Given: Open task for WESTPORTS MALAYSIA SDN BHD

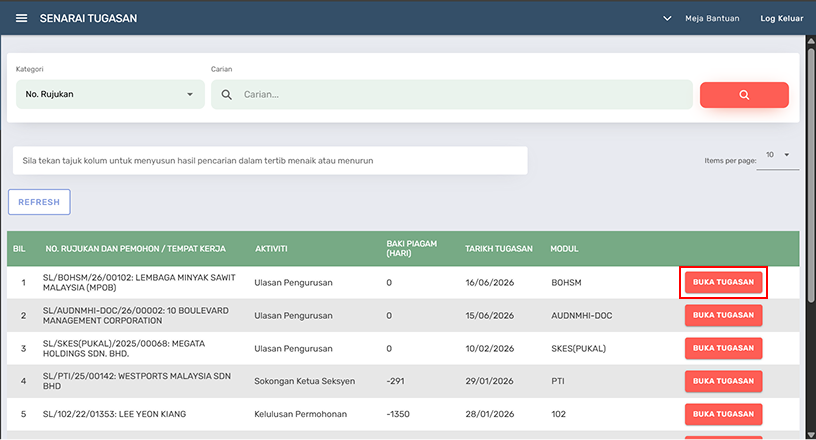Looking at the screenshot, I should coord(723,381).
